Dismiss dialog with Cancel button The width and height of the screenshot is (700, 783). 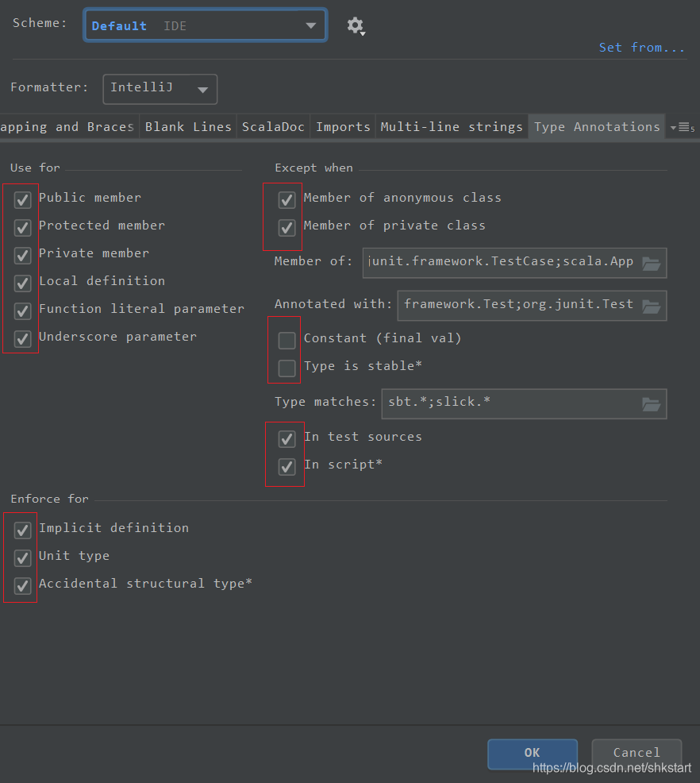[637, 753]
